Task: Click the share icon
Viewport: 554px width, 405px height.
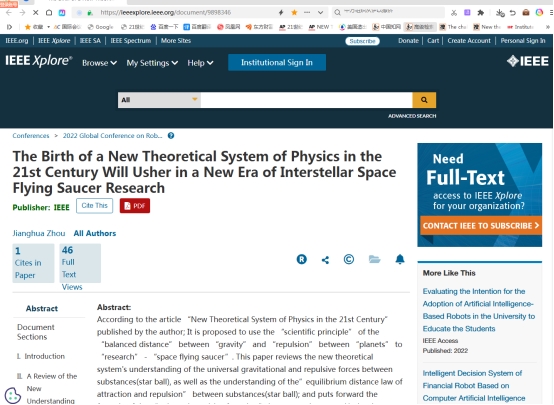Action: tap(325, 260)
